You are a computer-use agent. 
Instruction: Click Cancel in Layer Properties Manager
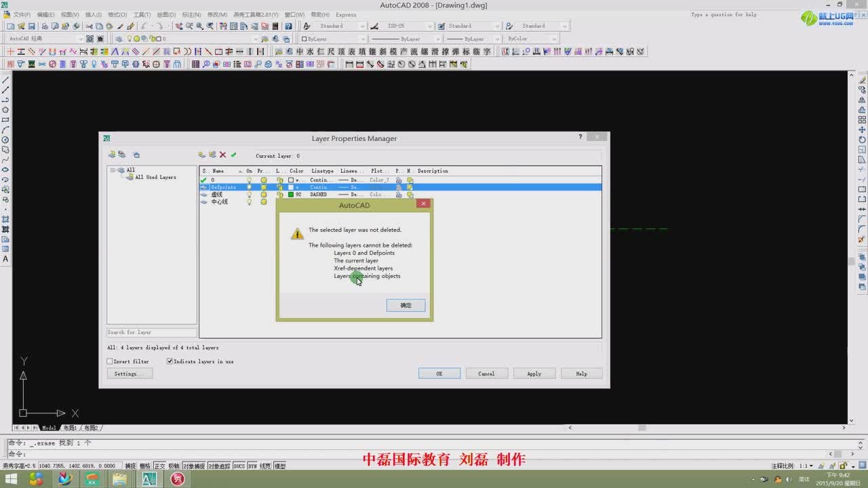(x=486, y=373)
